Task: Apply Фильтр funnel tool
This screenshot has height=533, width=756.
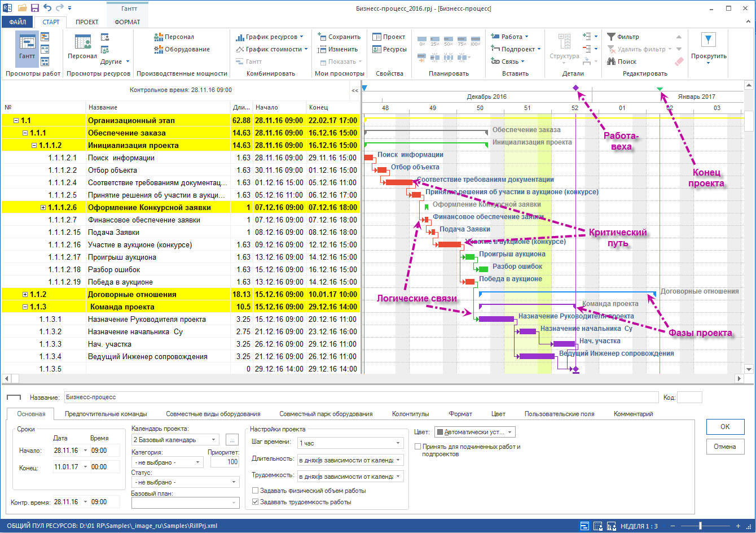Action: click(x=623, y=37)
